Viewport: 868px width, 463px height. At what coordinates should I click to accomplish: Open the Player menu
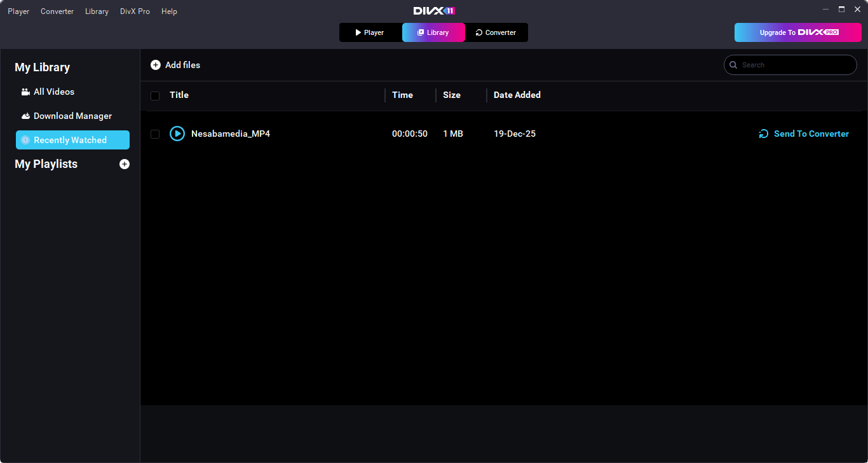pos(18,11)
